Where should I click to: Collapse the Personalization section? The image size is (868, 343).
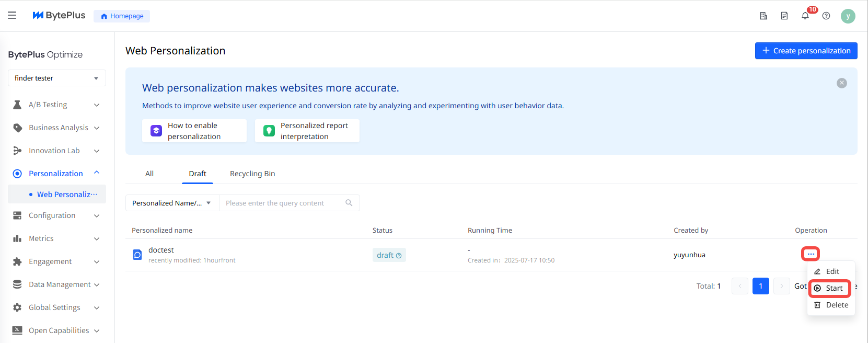(97, 173)
